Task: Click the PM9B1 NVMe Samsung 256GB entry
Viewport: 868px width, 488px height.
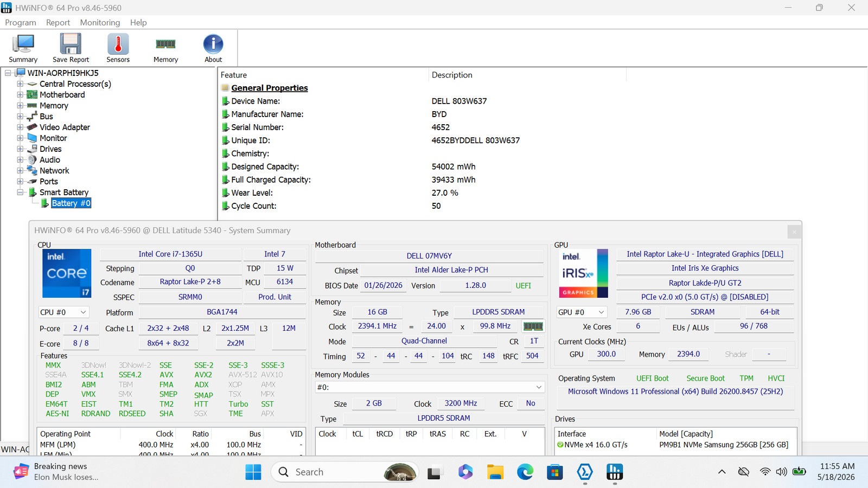Action: pyautogui.click(x=724, y=445)
